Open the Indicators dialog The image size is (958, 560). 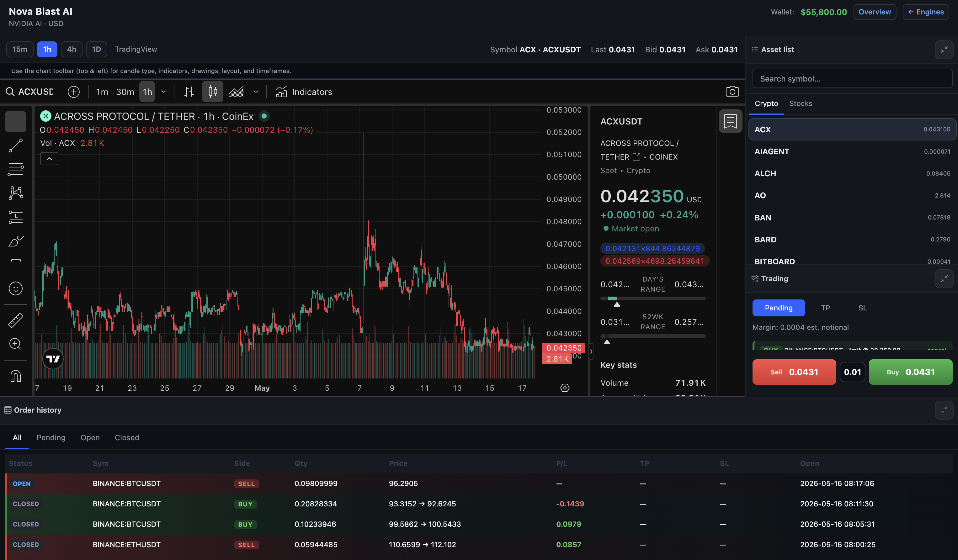pos(304,92)
